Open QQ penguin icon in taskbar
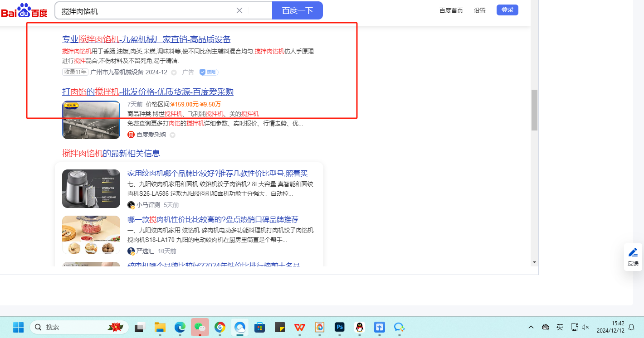The image size is (644, 338). click(359, 327)
